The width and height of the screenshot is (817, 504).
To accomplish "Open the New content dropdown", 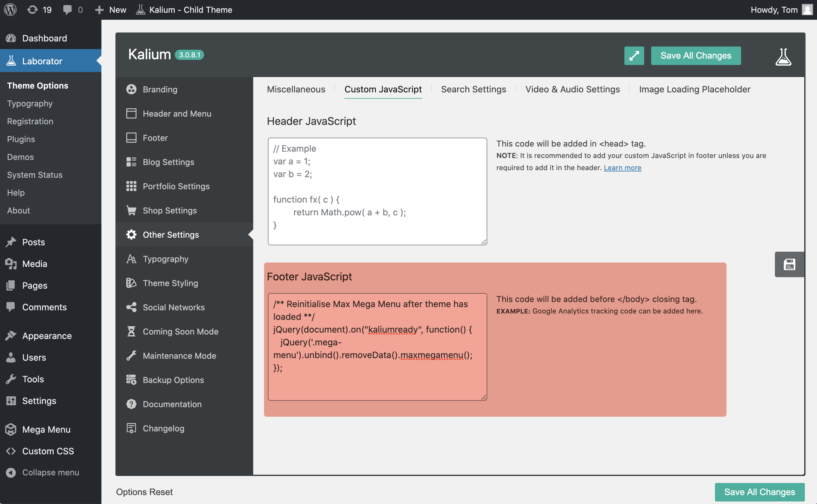I will pos(111,10).
